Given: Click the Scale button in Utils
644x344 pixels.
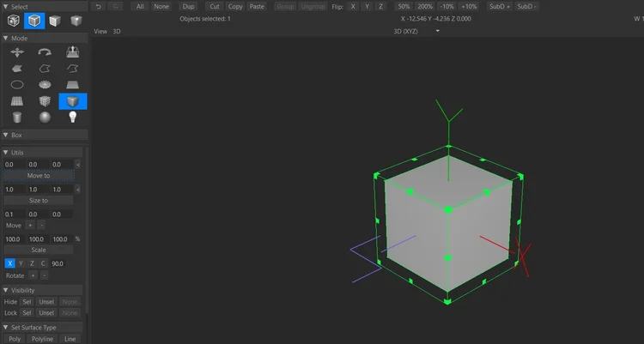Looking at the screenshot, I should tap(39, 250).
